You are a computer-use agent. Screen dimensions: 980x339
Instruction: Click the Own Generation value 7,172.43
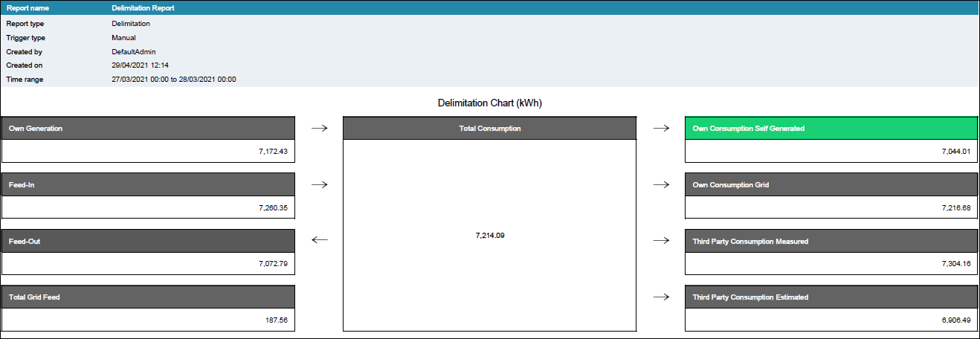click(x=272, y=152)
